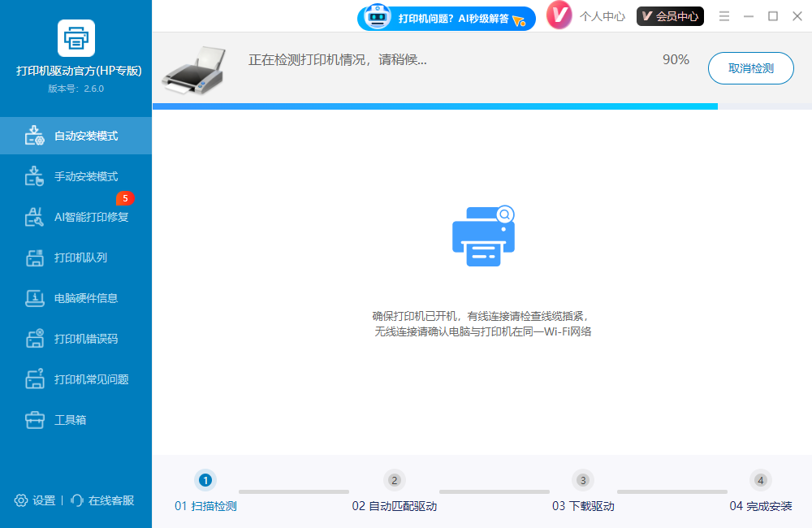
Task: Click the AI秒级解答 help banner
Action: click(x=447, y=17)
